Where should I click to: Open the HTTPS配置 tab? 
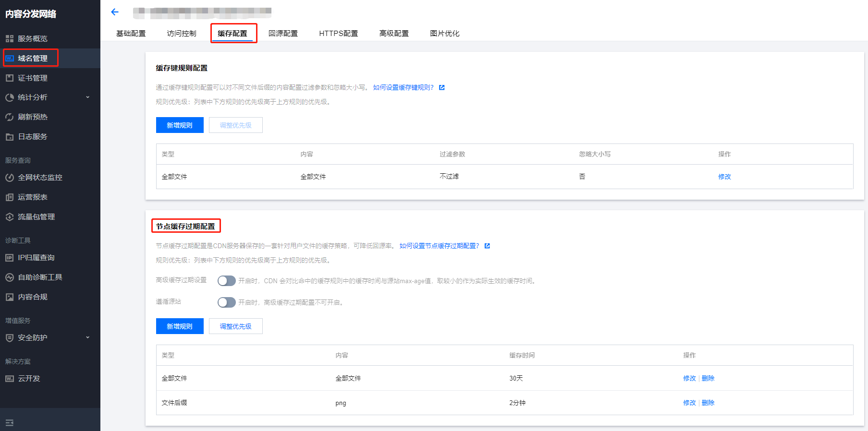click(338, 34)
